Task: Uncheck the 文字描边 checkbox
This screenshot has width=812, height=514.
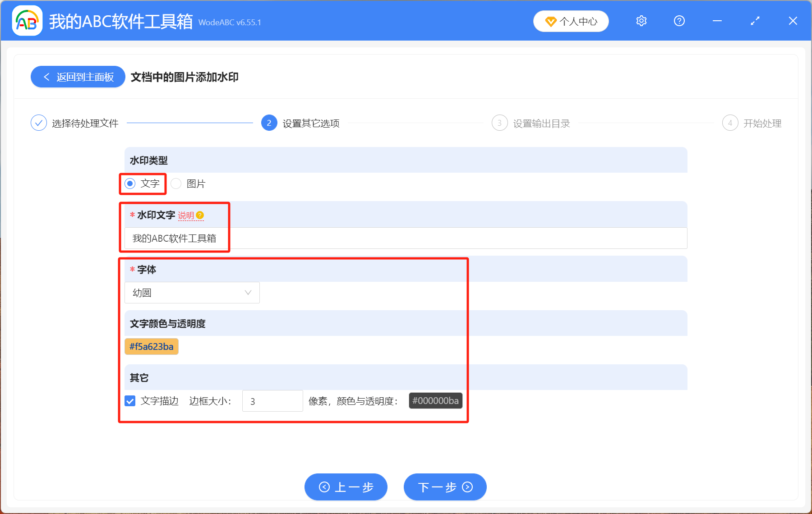Action: (130, 401)
